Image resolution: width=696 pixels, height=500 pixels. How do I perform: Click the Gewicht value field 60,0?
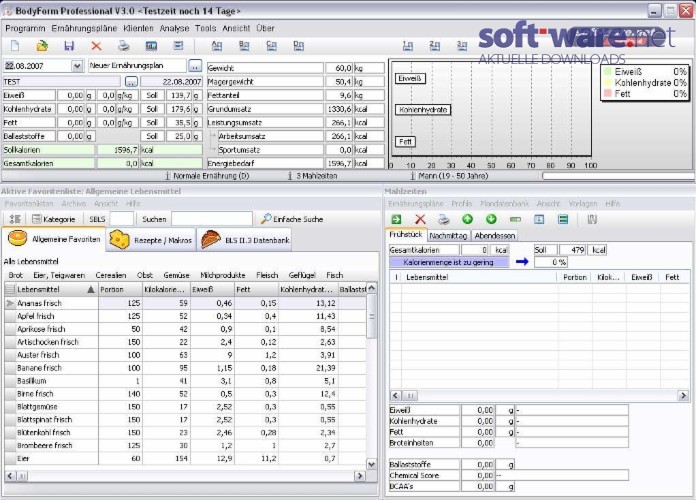(x=339, y=68)
